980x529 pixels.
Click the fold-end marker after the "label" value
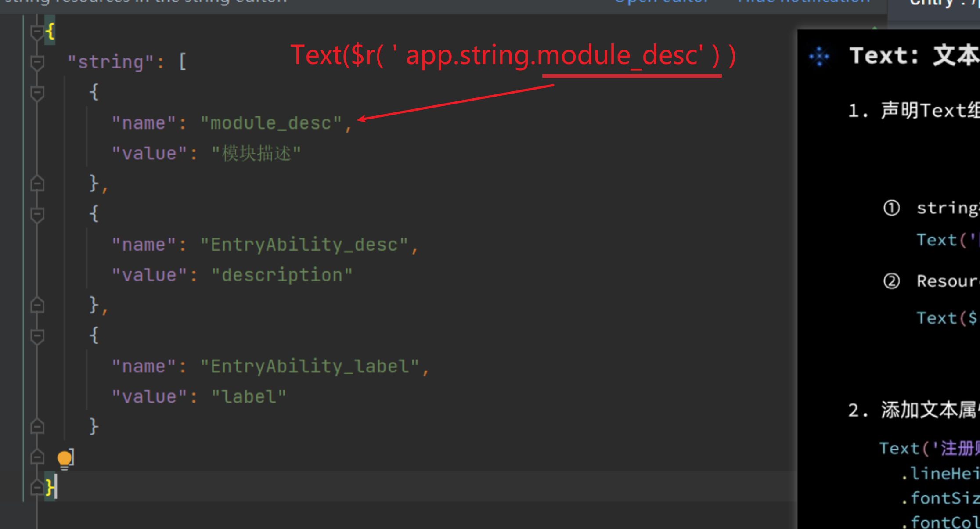37,427
